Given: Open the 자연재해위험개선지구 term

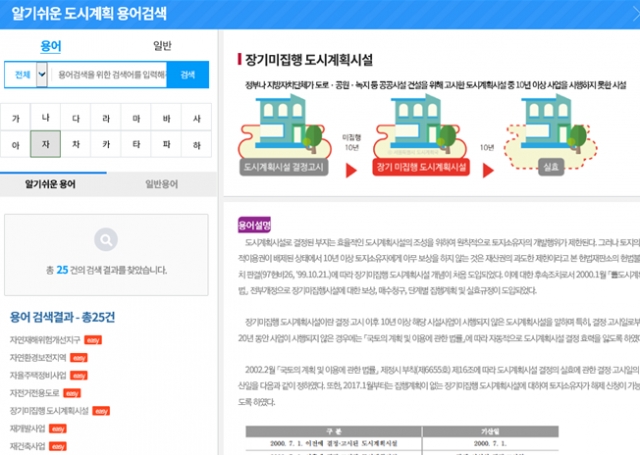Looking at the screenshot, I should click(45, 340).
